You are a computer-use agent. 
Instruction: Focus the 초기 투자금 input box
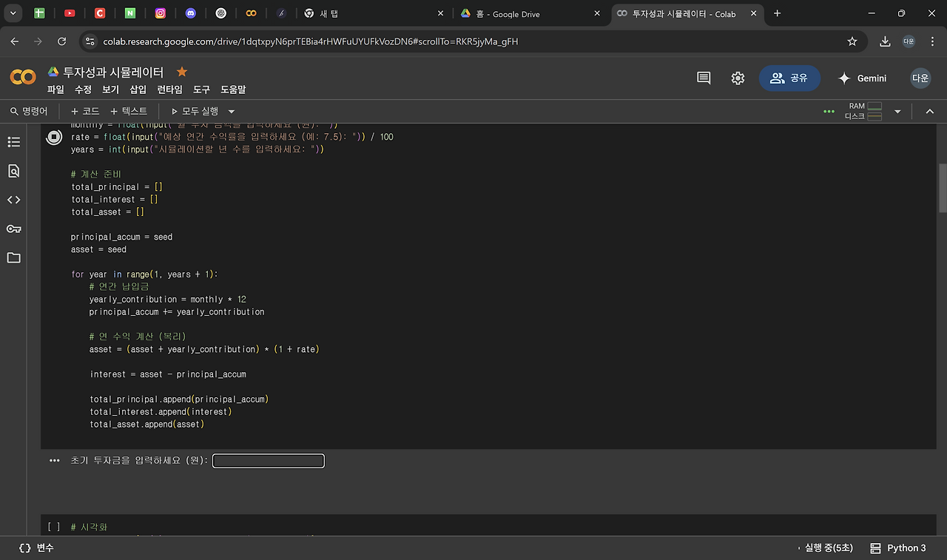(x=269, y=461)
